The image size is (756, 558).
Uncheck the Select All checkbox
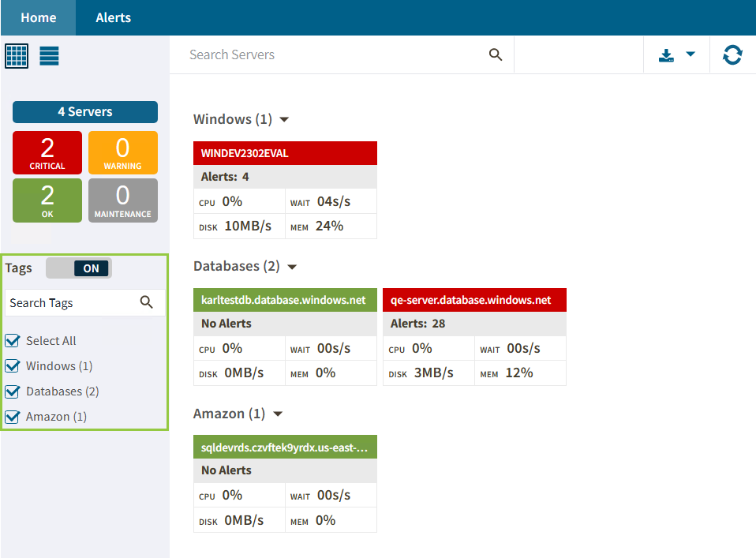pos(13,341)
